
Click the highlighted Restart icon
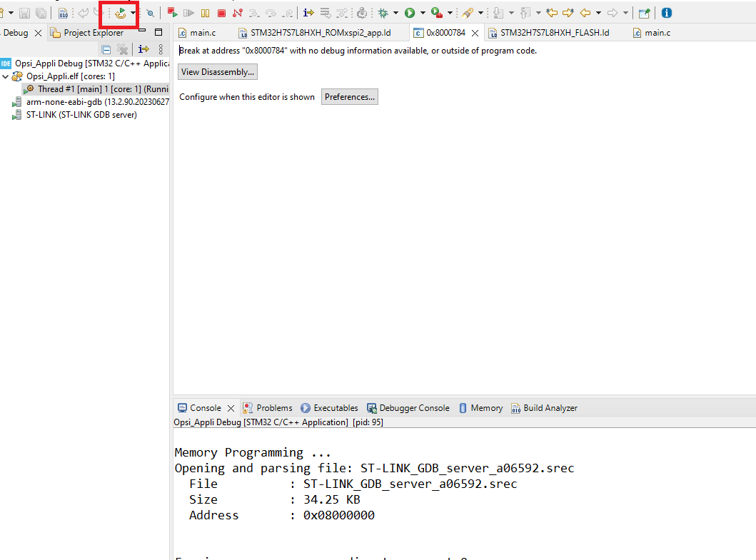[x=119, y=12]
